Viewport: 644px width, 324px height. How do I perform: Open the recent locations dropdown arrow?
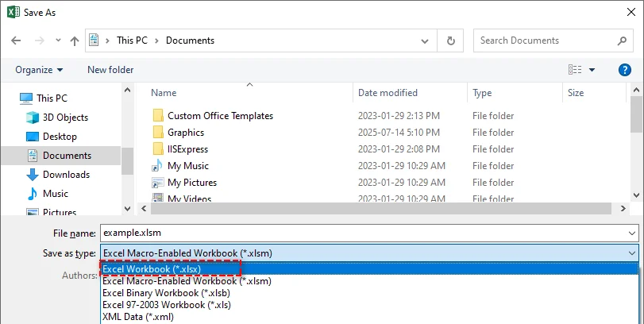pyautogui.click(x=58, y=40)
